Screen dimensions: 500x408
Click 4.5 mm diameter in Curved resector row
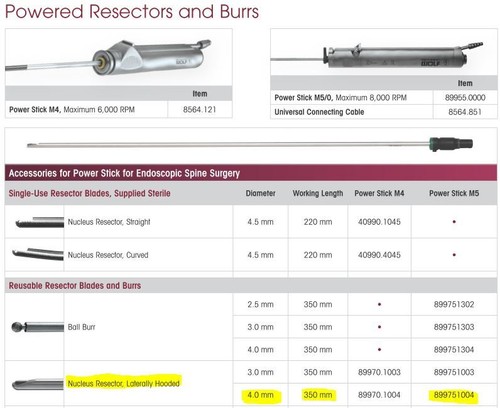pyautogui.click(x=260, y=255)
